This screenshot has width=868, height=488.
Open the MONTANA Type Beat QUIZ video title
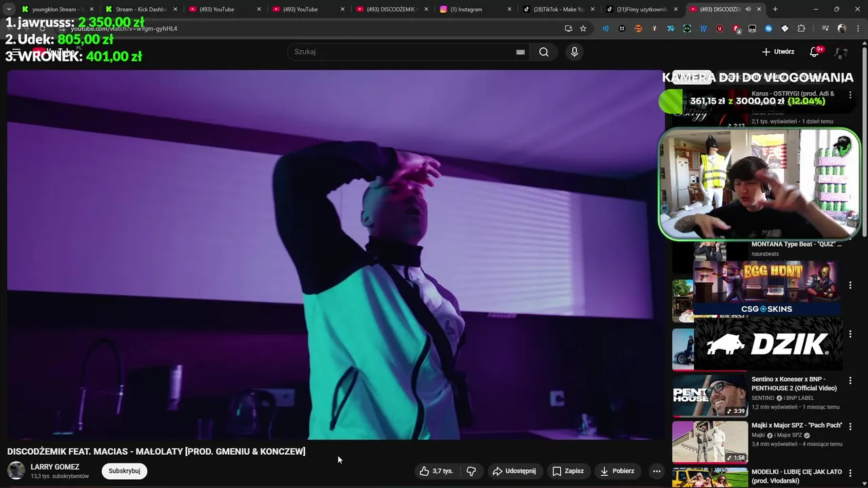796,244
